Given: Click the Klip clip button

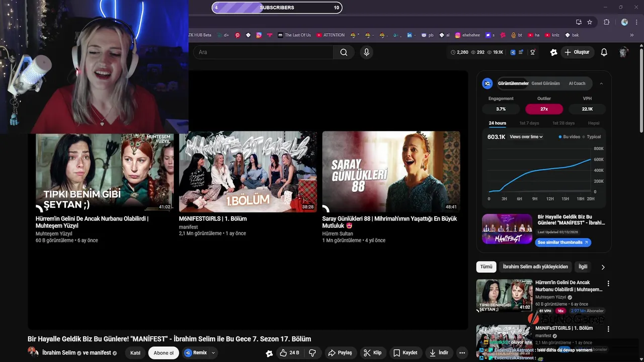Looking at the screenshot, I should pyautogui.click(x=373, y=353).
